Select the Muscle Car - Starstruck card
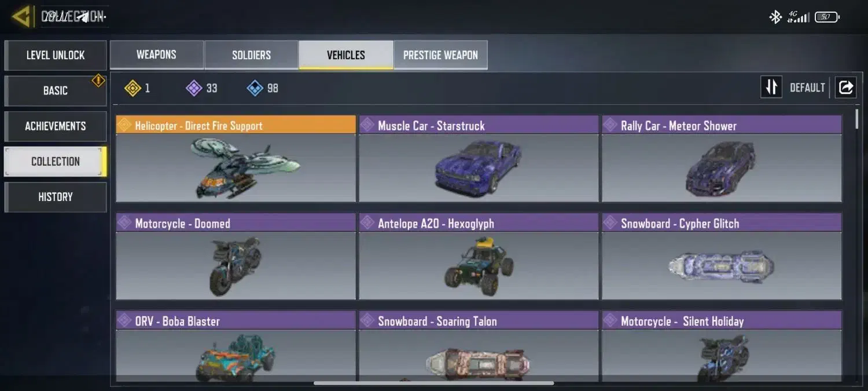The image size is (868, 391). tap(479, 159)
